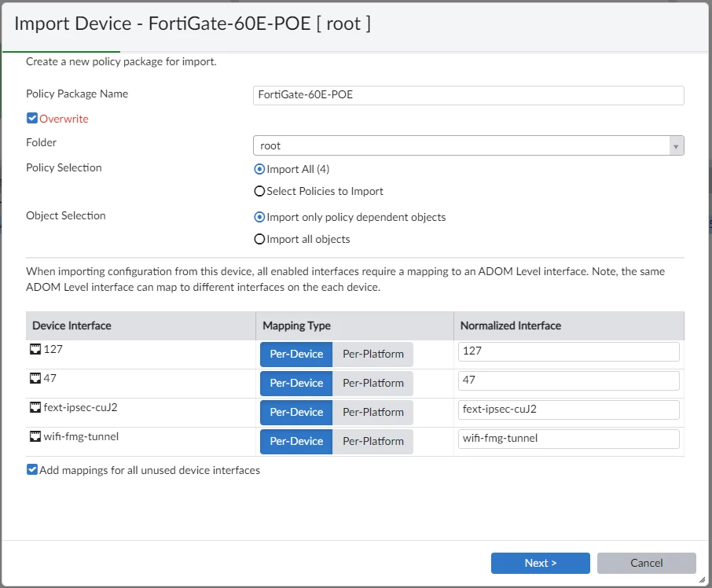Click the Policy Selection label
The width and height of the screenshot is (712, 588).
[64, 167]
